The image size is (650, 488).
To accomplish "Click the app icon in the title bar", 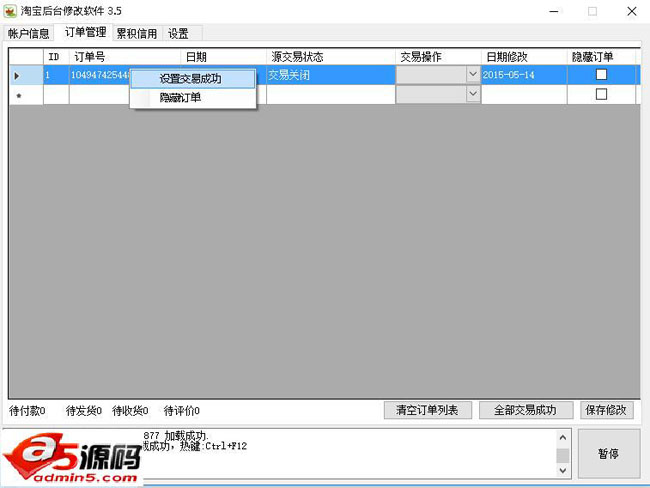I will point(10,11).
